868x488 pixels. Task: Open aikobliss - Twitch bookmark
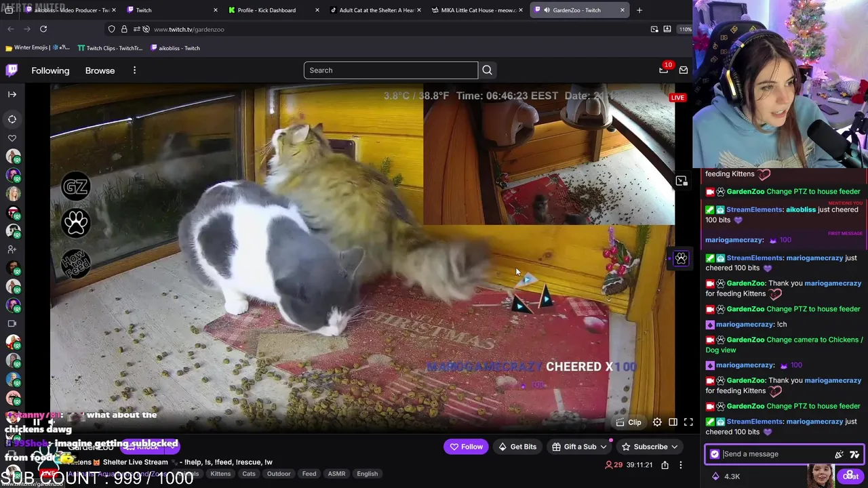pos(175,48)
